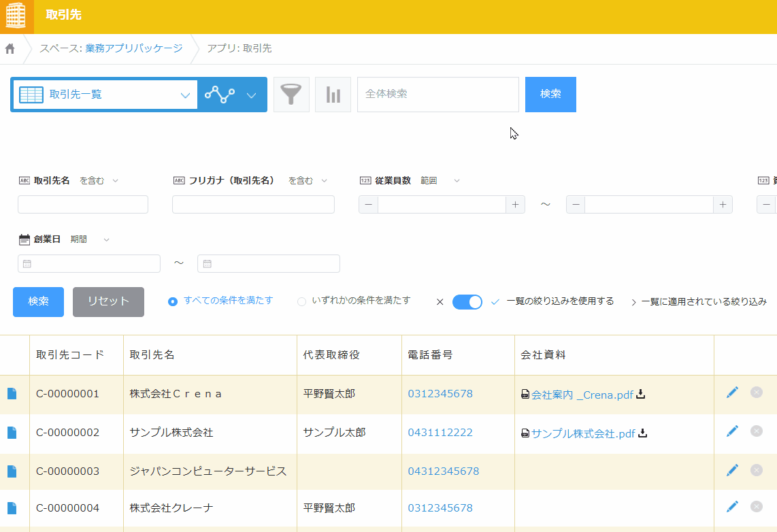Click the リセット button
The width and height of the screenshot is (777, 532).
109,301
